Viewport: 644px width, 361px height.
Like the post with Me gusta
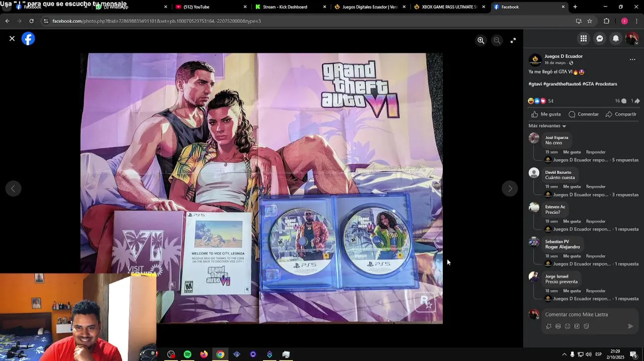pos(546,114)
